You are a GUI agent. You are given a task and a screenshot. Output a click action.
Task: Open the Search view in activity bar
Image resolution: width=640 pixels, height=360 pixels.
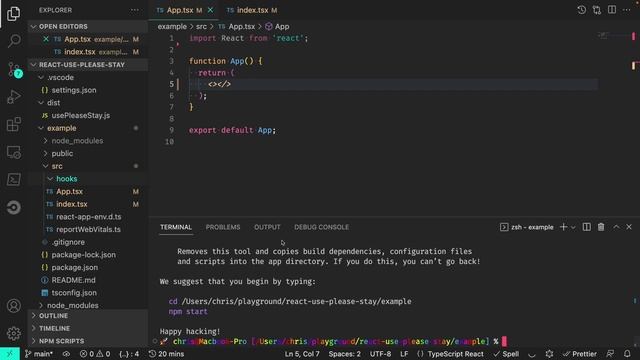pyautogui.click(x=13, y=41)
